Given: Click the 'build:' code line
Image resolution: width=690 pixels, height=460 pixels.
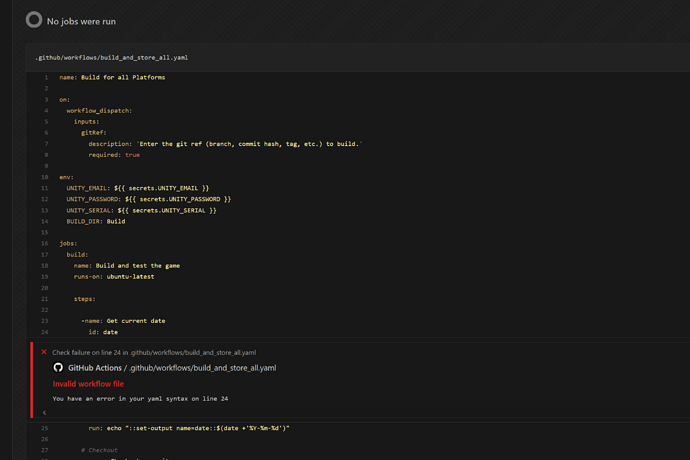Looking at the screenshot, I should 77,255.
